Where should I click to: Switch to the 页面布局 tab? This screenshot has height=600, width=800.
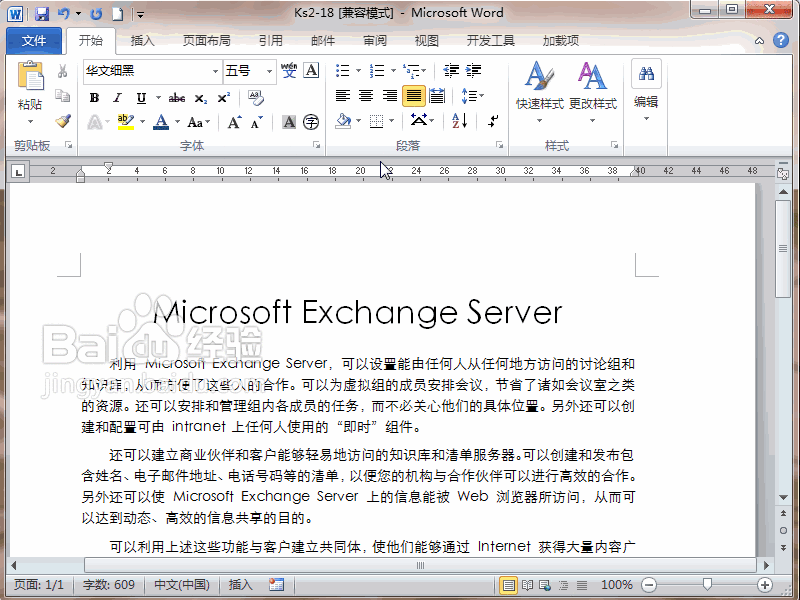pos(207,41)
